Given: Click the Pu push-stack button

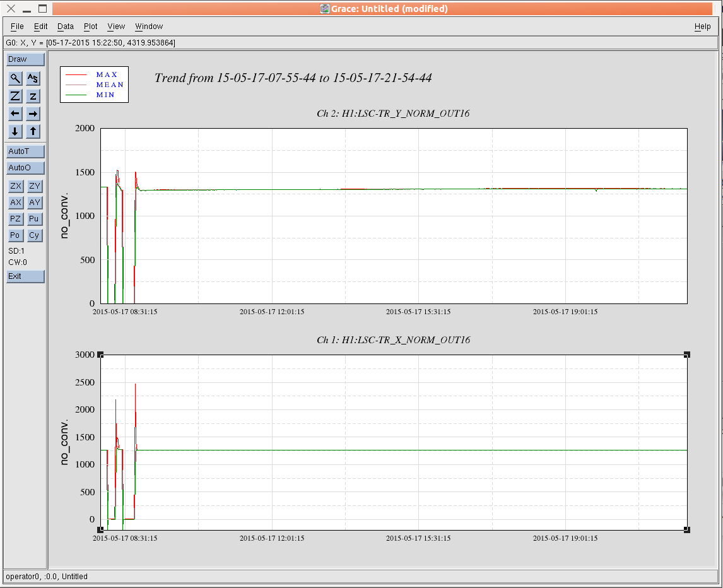Looking at the screenshot, I should point(35,219).
